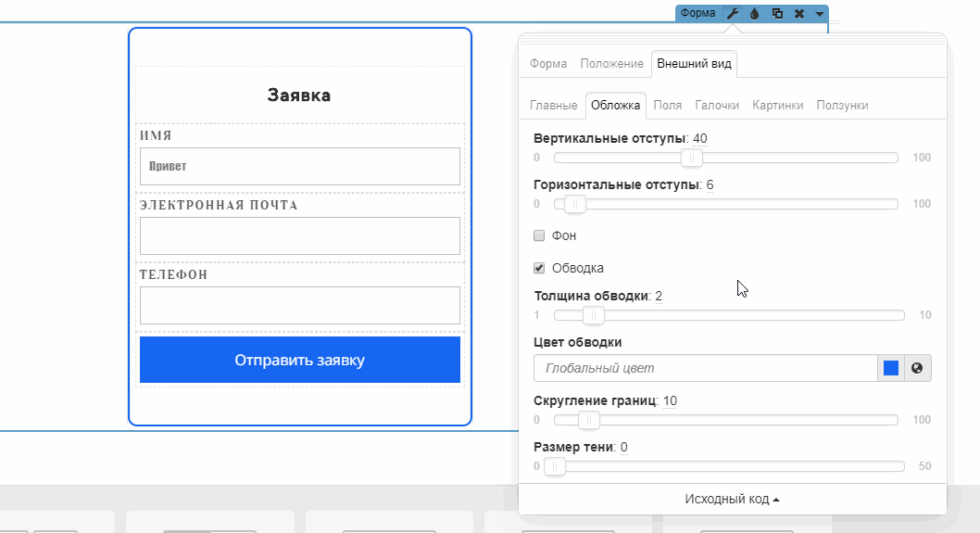Click the blue border color swatch
This screenshot has width=980, height=533.
891,368
